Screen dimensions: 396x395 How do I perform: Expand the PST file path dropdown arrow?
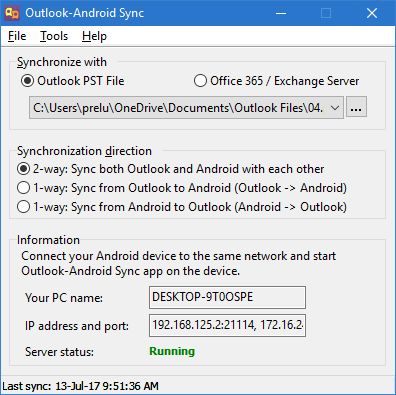pos(335,108)
